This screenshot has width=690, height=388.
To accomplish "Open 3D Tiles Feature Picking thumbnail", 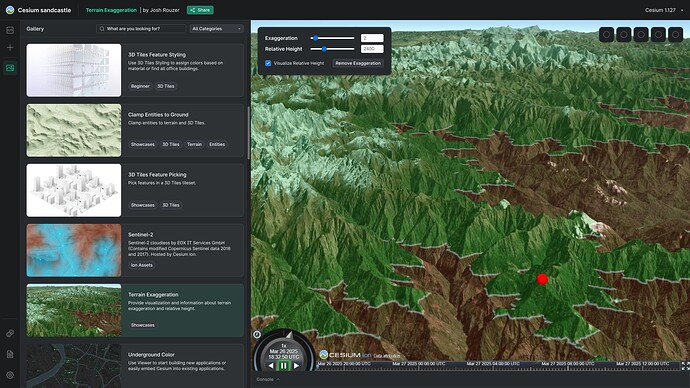I will [73, 190].
